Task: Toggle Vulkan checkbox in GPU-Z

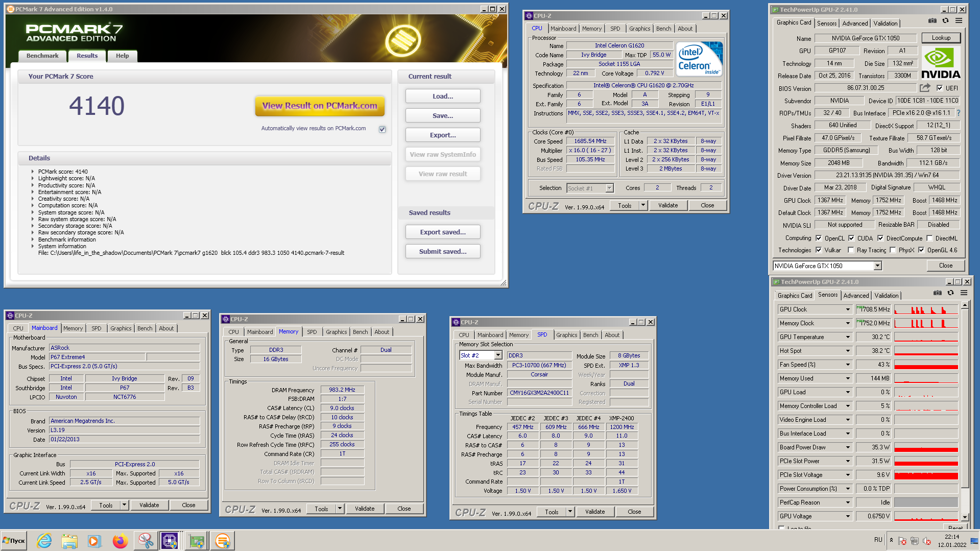Action: [819, 250]
